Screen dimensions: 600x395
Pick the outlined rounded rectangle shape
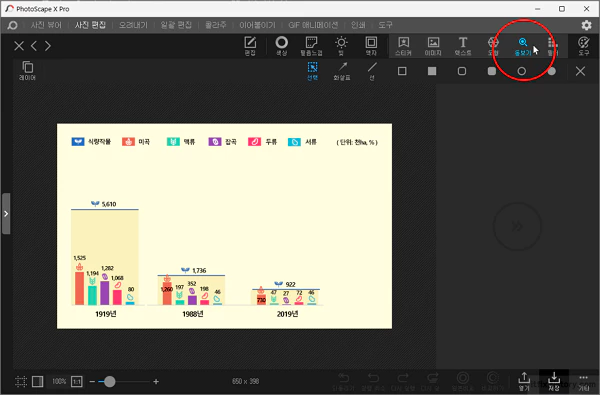pyautogui.click(x=462, y=71)
